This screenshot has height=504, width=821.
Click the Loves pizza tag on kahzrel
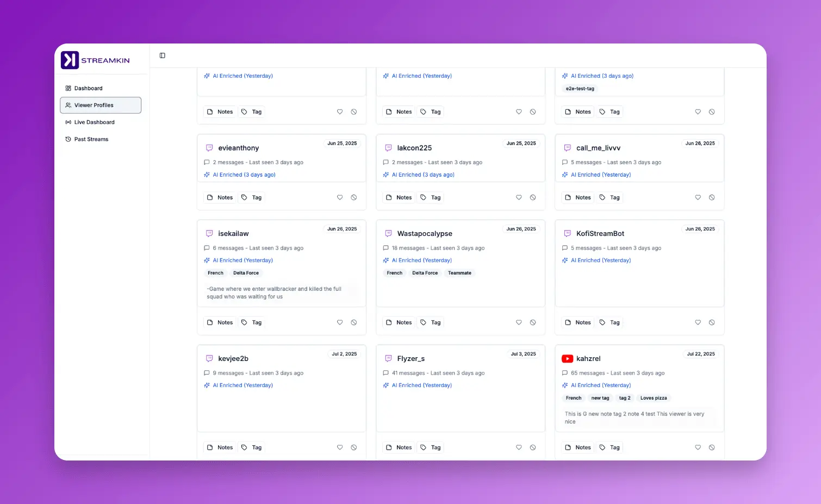click(654, 398)
